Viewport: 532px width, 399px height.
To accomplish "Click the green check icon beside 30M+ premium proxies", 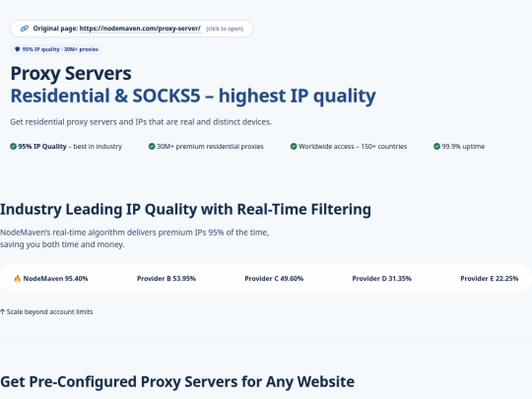I will 152,146.
